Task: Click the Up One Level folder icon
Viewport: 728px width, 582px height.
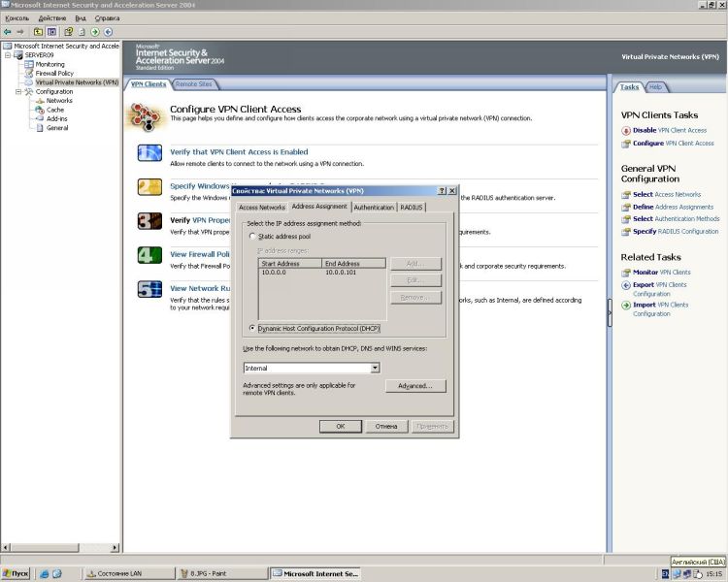Action: point(38,32)
